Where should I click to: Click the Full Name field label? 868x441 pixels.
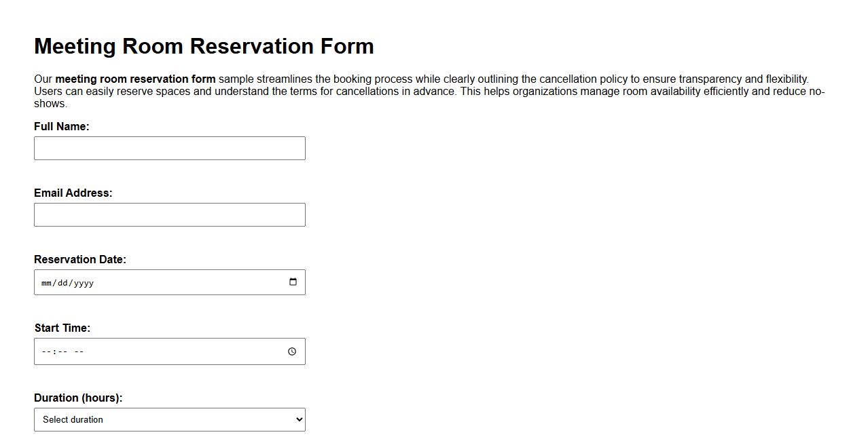point(62,126)
